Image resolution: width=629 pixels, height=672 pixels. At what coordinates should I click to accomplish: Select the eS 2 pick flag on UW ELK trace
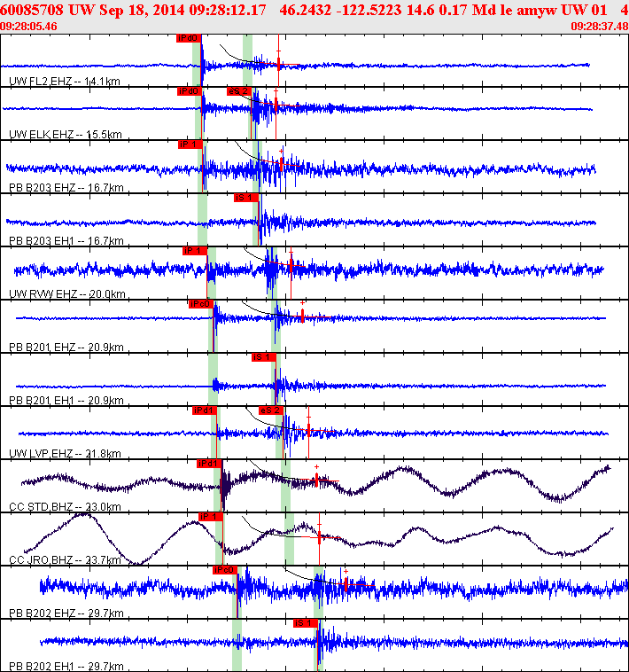click(x=238, y=91)
